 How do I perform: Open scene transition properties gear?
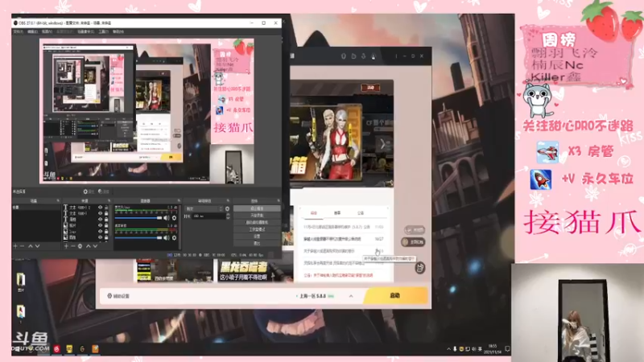point(227,208)
